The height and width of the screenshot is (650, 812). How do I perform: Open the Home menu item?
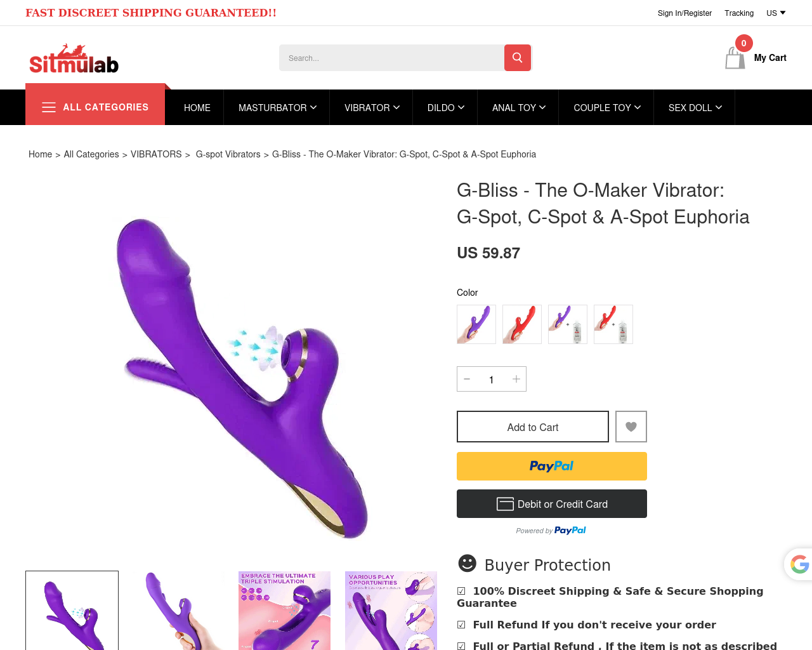point(197,108)
